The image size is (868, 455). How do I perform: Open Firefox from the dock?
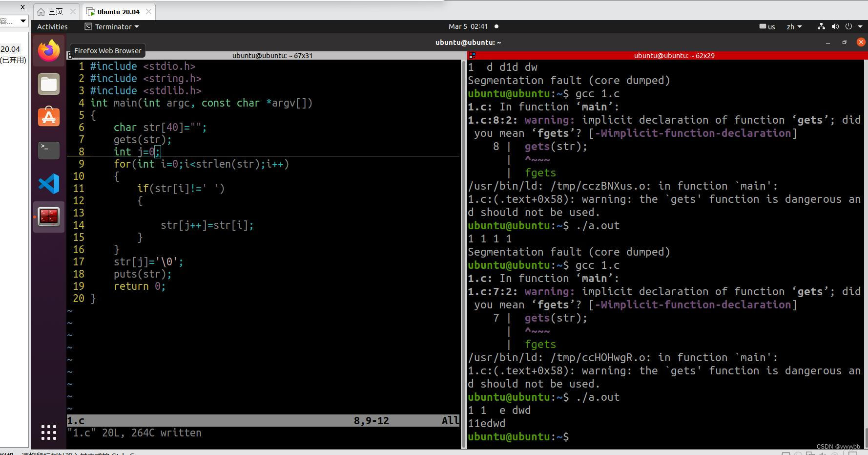coord(48,50)
